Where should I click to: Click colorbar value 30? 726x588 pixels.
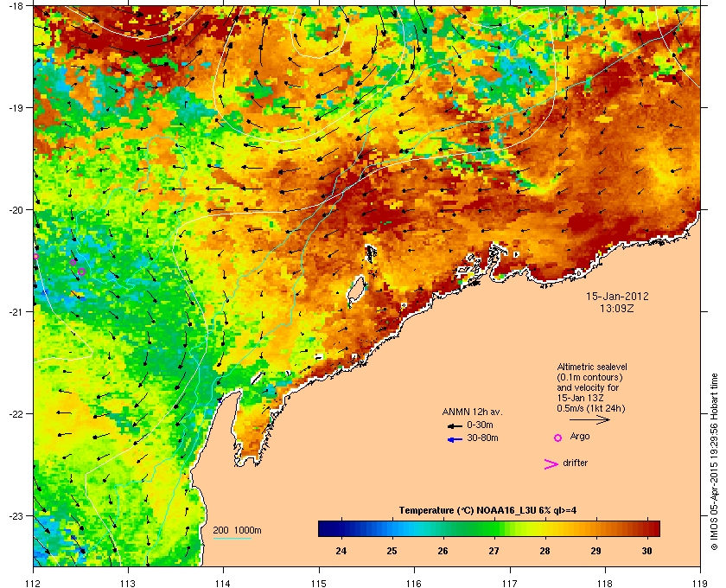pyautogui.click(x=646, y=551)
